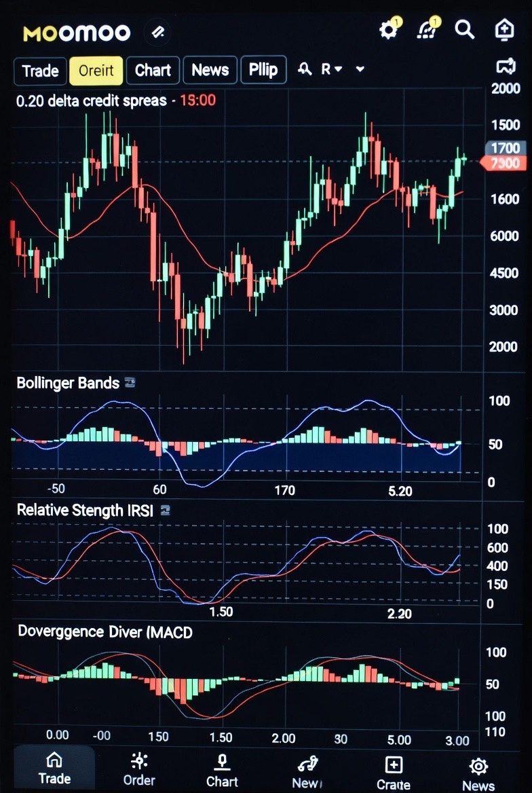Open the News tab at top

(210, 70)
